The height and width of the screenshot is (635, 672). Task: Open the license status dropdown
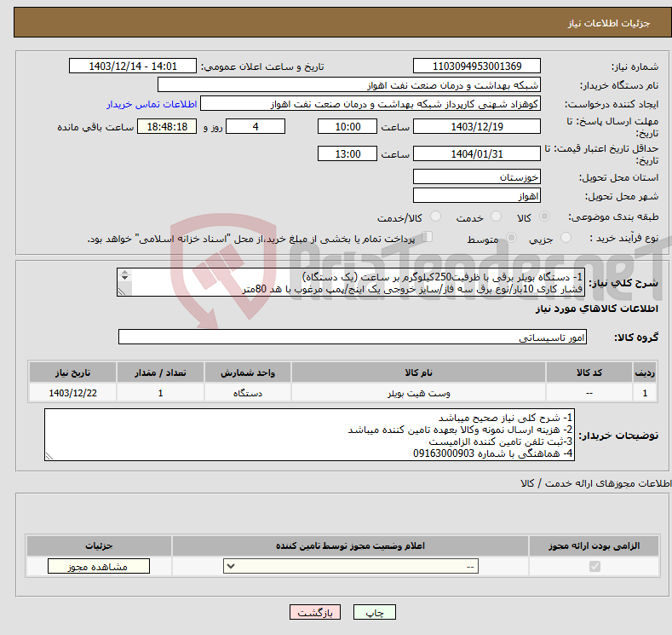point(351,567)
